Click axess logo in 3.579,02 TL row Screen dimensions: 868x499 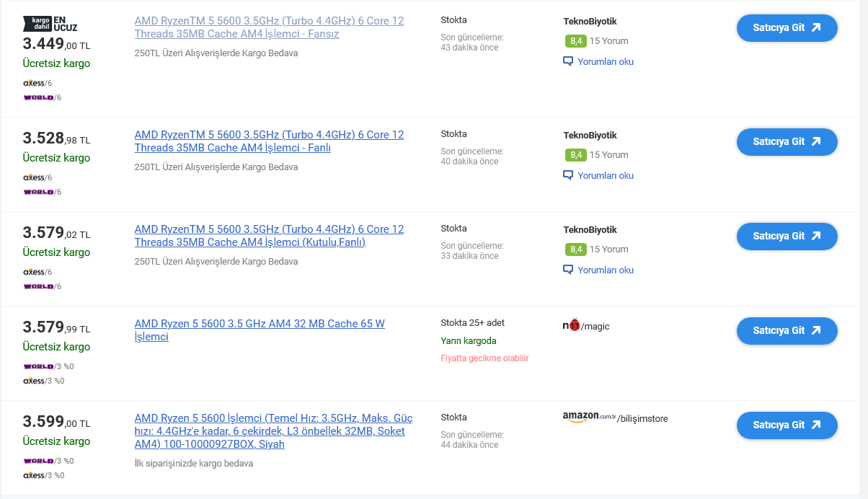[35, 272]
